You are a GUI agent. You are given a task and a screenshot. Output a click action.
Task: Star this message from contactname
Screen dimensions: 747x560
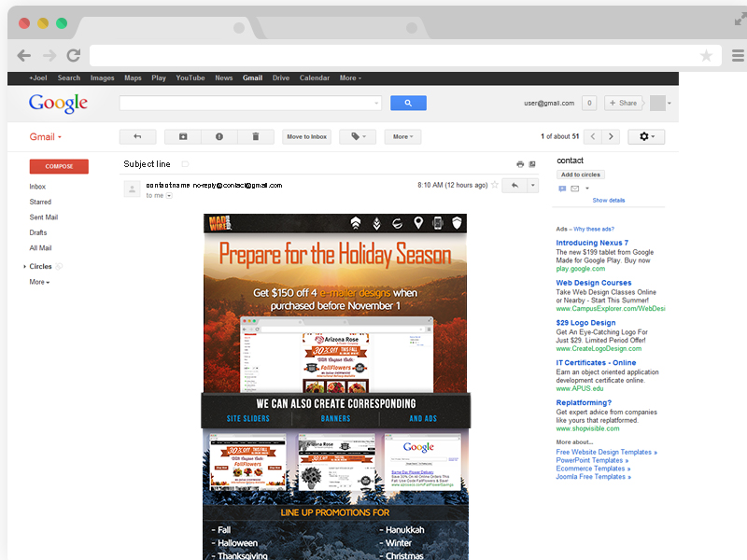[495, 185]
